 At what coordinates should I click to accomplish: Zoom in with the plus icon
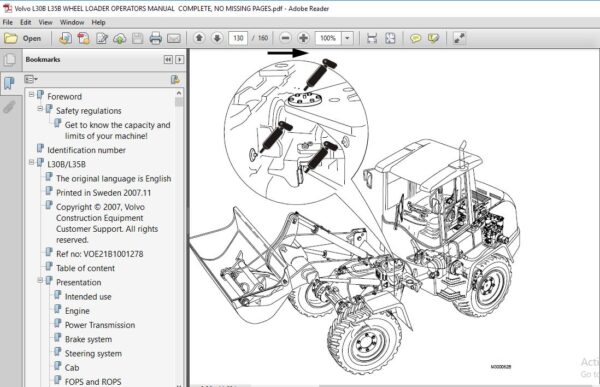coord(303,38)
